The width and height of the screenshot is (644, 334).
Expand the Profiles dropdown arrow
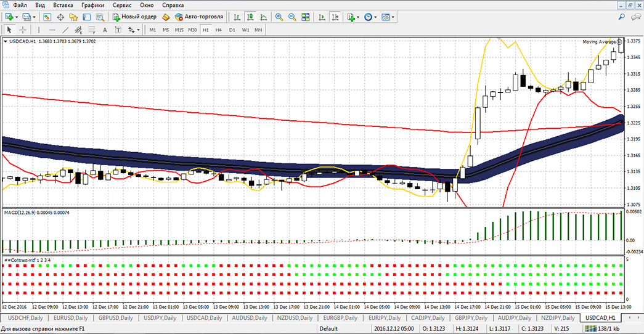(x=34, y=17)
